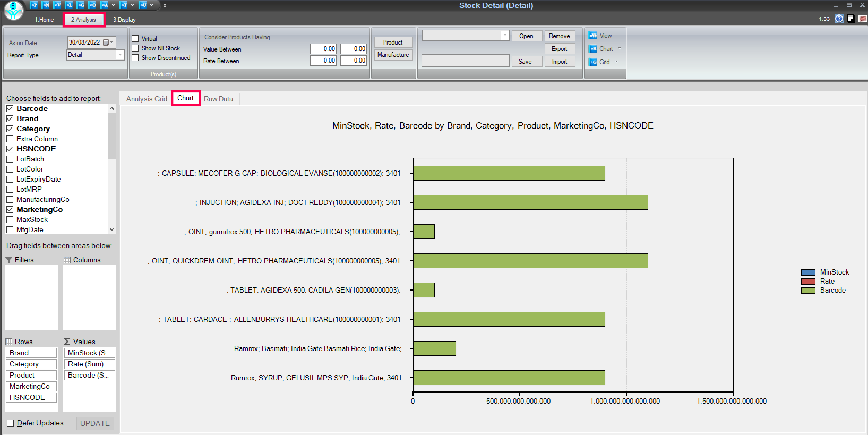The width and height of the screenshot is (868, 435).
Task: Open the As on Date dropdown arrow
Action: pos(112,42)
